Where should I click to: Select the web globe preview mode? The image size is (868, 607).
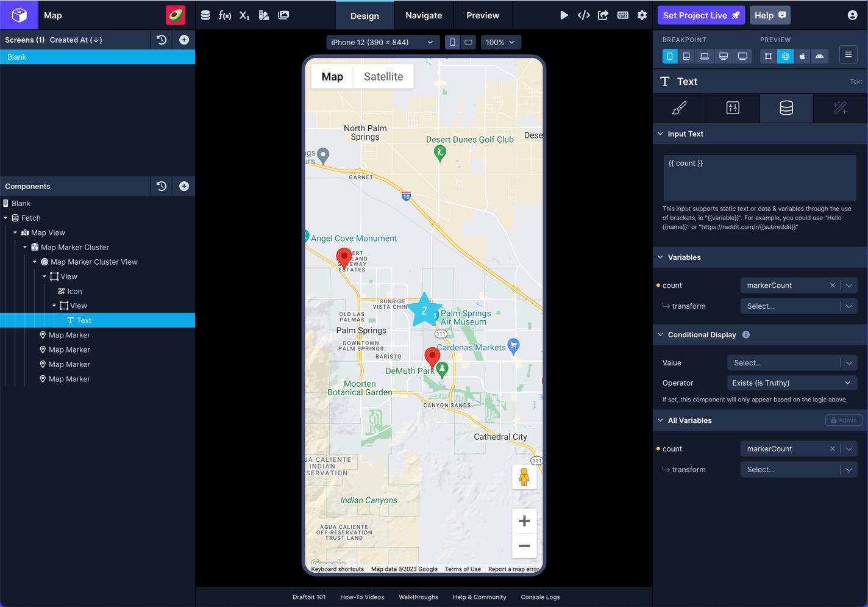coord(785,56)
